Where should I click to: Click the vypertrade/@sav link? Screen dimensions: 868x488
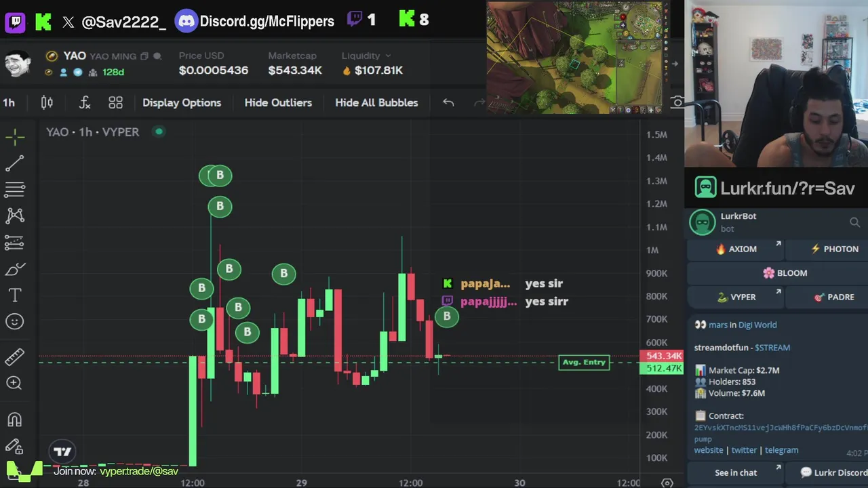pos(139,471)
